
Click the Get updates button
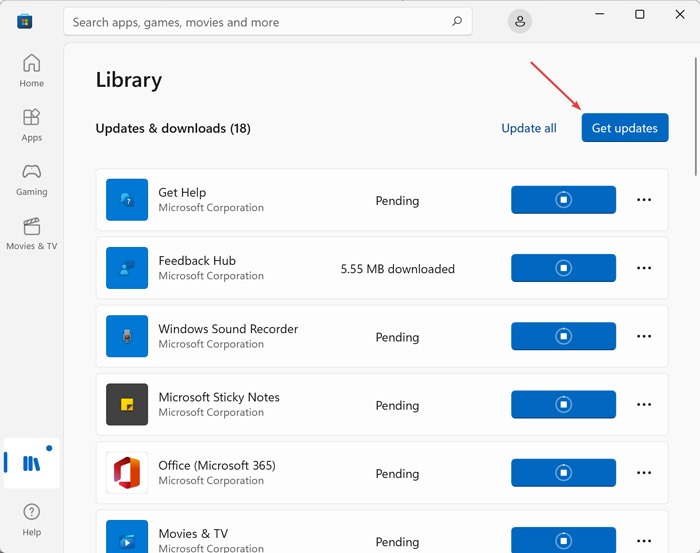pos(625,128)
